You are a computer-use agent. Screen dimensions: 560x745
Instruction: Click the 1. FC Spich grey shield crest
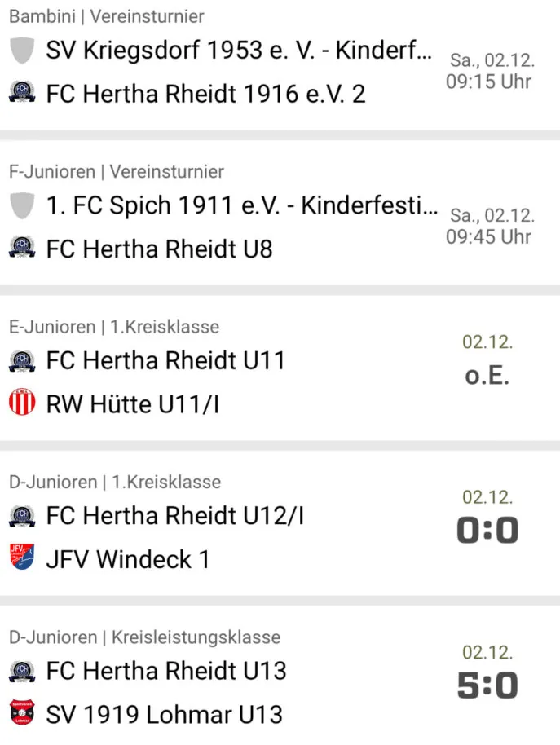22,205
